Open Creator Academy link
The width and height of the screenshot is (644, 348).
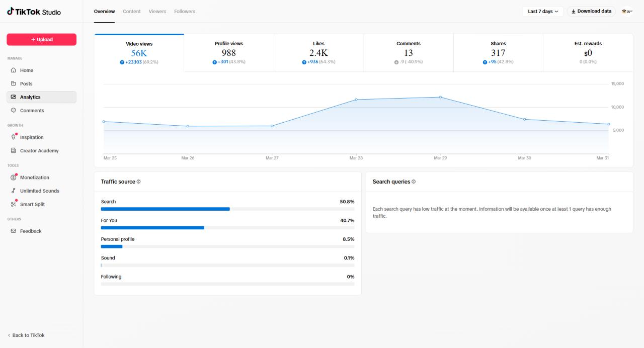tap(42, 150)
